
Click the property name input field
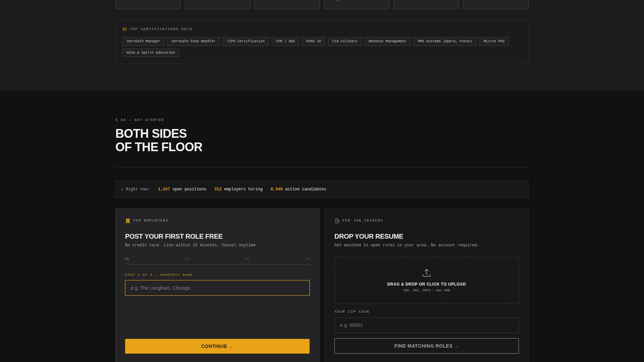217,288
